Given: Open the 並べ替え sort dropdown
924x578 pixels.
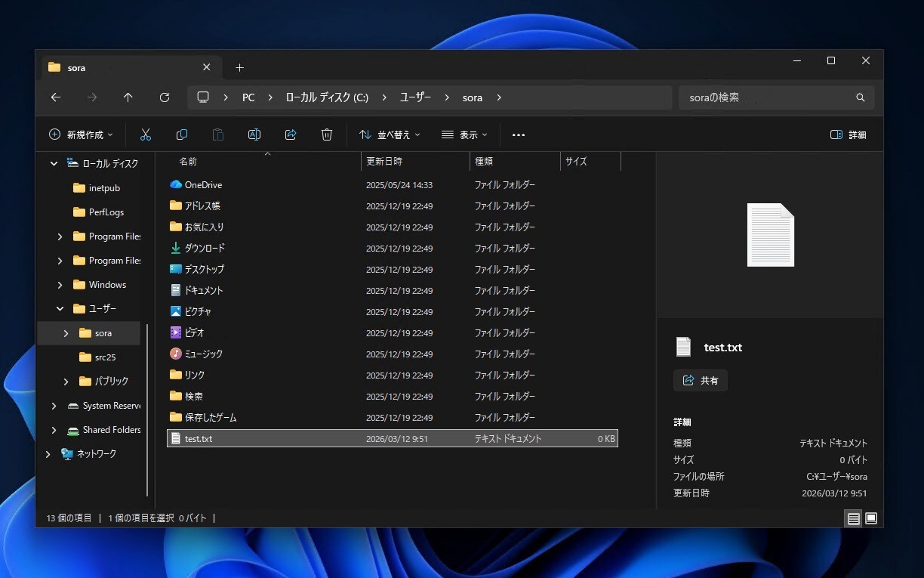Looking at the screenshot, I should 390,134.
